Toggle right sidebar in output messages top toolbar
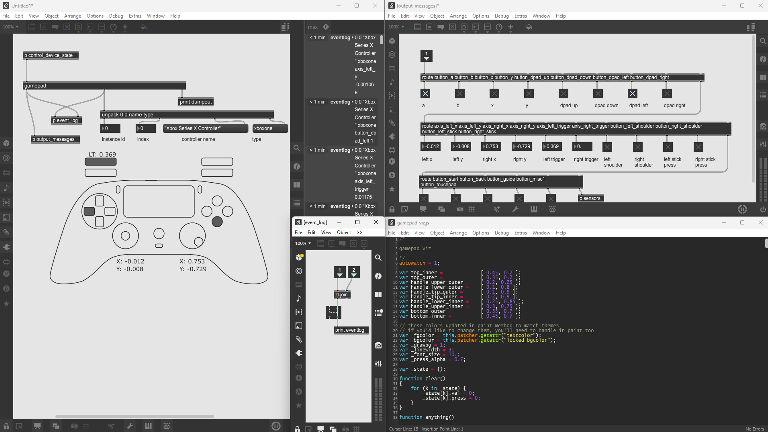 click(x=751, y=27)
